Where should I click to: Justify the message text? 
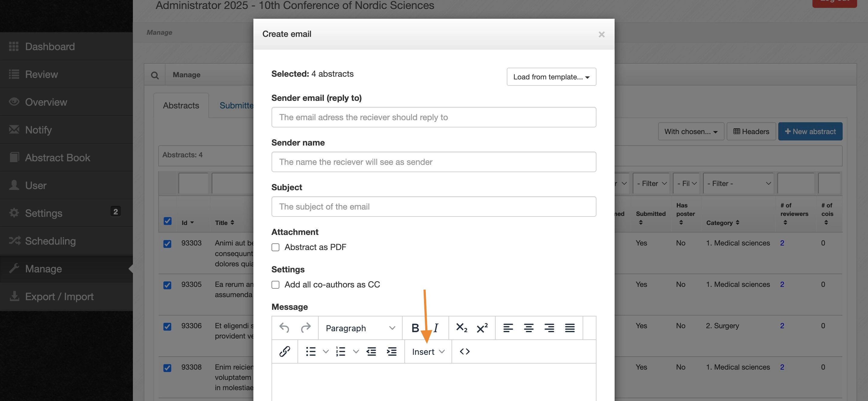click(x=570, y=328)
